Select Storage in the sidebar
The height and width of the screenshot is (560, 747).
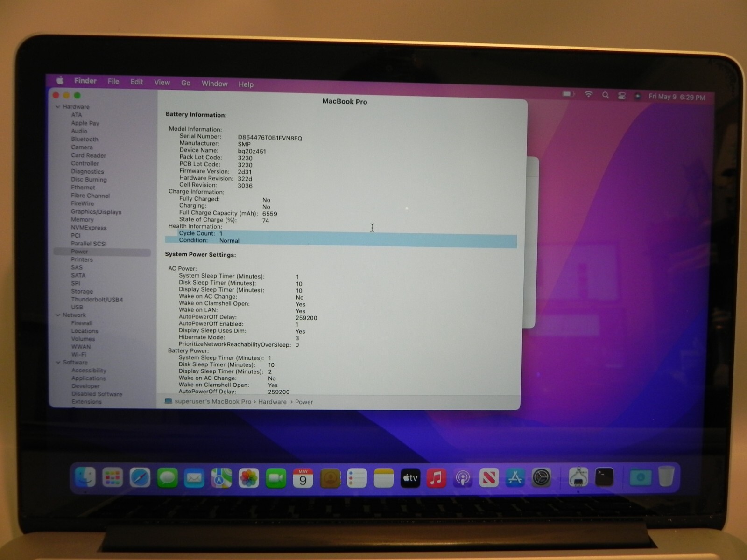coord(82,291)
